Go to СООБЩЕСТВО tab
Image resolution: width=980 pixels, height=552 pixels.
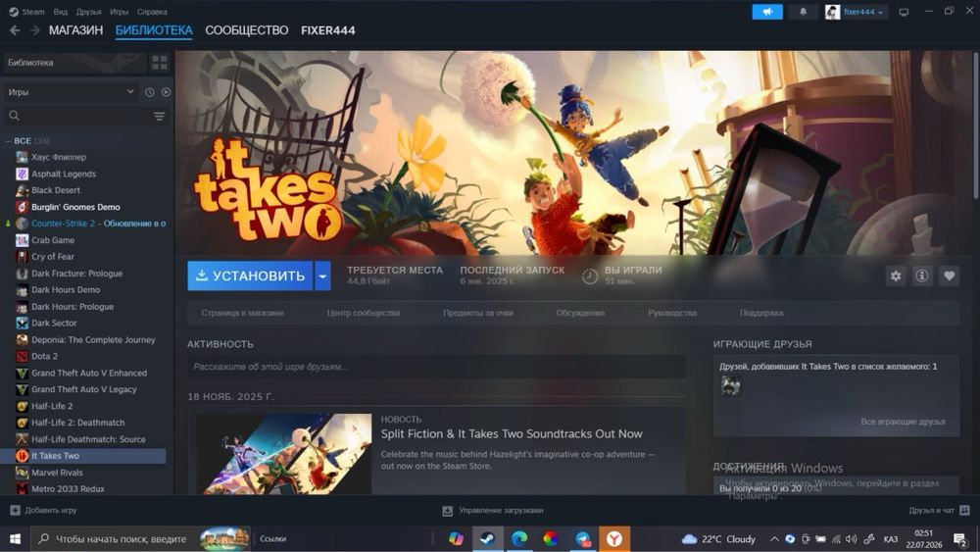[x=247, y=30]
